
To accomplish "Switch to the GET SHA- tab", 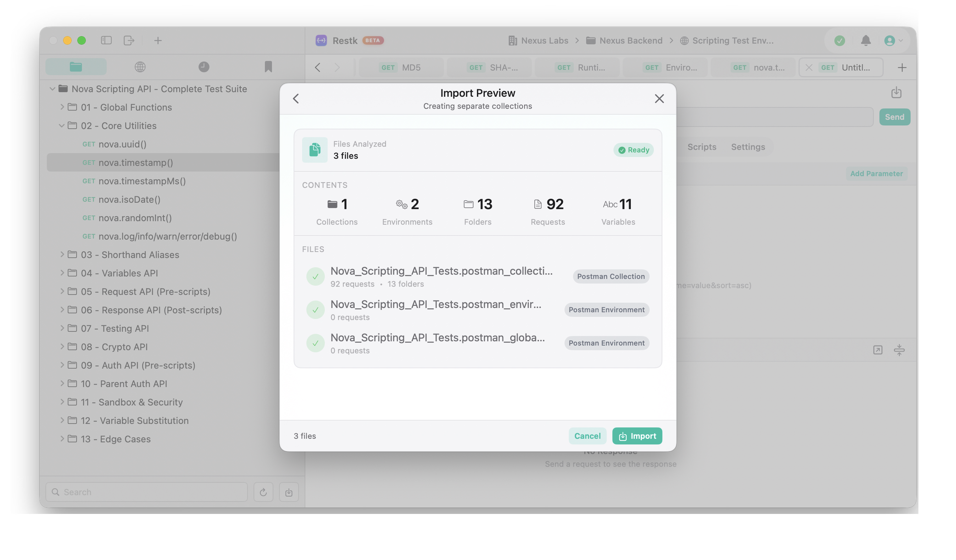I will coord(489,67).
